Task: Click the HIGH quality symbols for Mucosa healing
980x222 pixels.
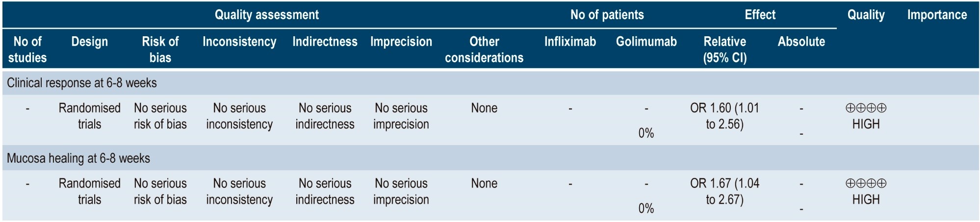Action: [x=866, y=184]
